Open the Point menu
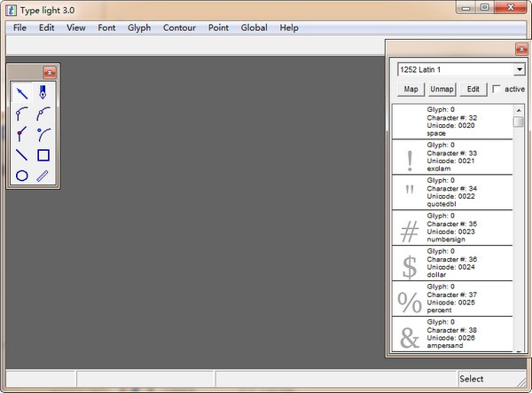The width and height of the screenshot is (532, 393). [218, 28]
